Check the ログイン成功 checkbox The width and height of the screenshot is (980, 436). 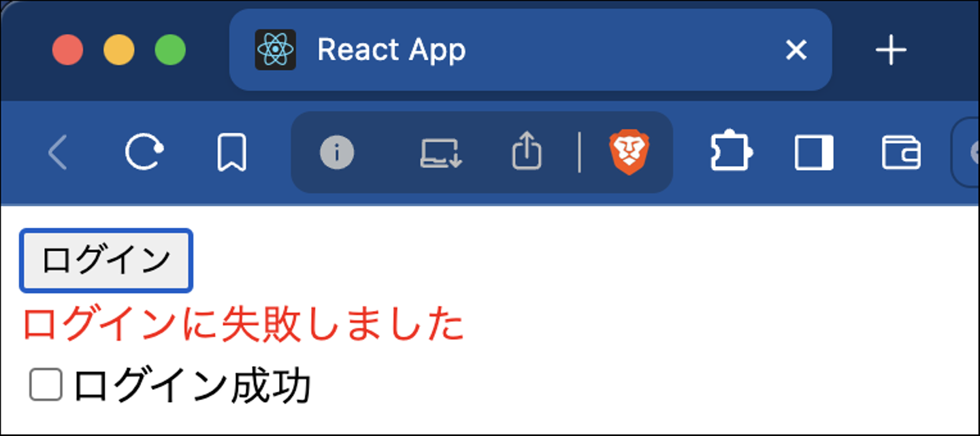pos(46,385)
